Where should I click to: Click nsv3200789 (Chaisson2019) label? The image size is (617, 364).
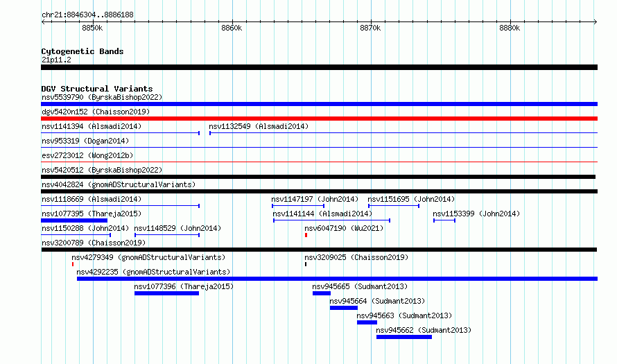pyautogui.click(x=94, y=243)
